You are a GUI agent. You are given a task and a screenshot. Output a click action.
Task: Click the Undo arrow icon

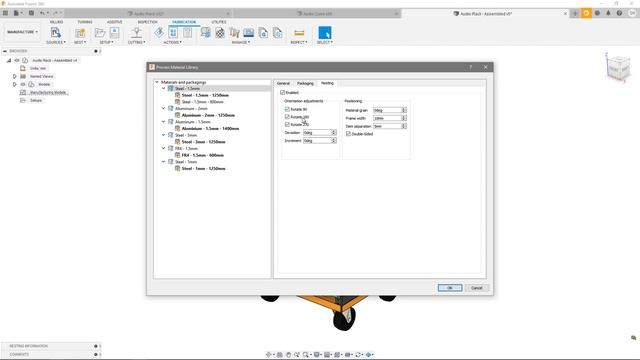pos(42,13)
